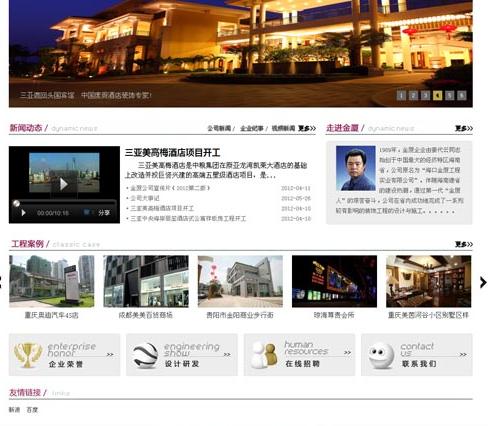Click the two-people icon for human resources
The width and height of the screenshot is (488, 426).
264,355
